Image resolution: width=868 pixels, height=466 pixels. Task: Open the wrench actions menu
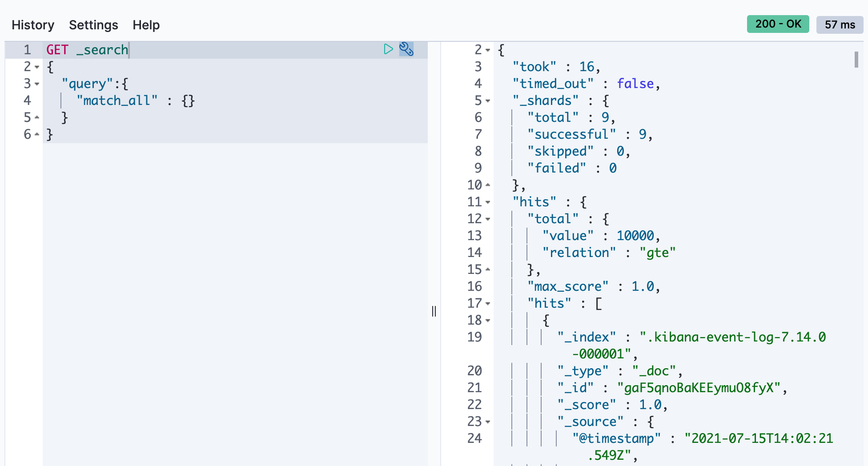click(x=406, y=49)
